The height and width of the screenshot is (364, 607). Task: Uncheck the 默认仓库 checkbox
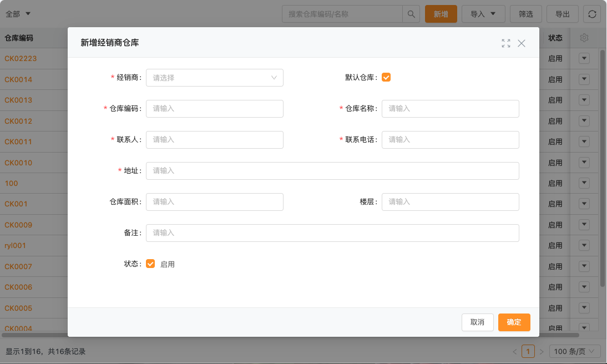[x=386, y=78]
